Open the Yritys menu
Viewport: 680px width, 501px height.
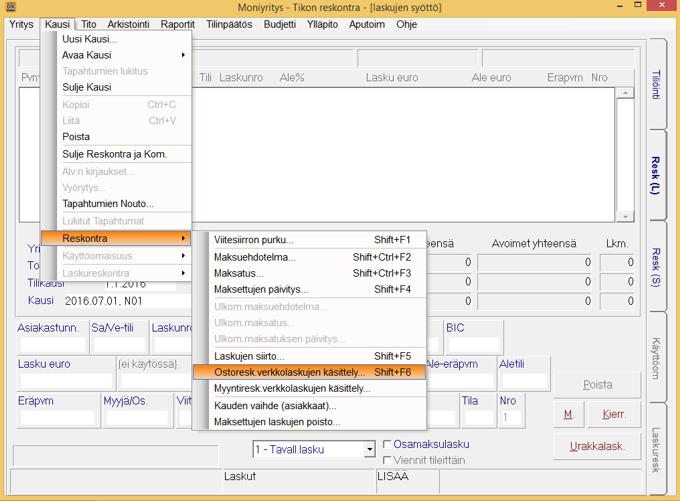21,24
